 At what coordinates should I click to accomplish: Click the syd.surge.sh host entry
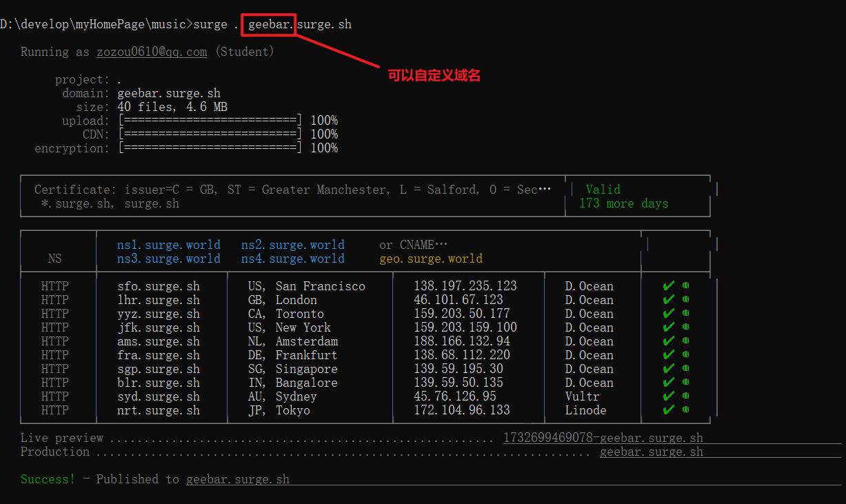159,396
